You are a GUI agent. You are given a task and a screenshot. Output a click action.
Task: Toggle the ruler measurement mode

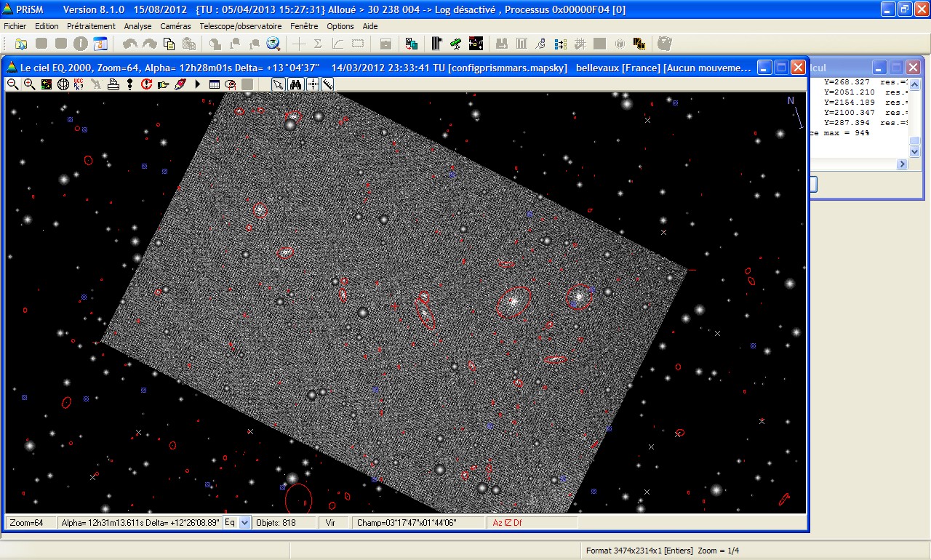tap(328, 84)
